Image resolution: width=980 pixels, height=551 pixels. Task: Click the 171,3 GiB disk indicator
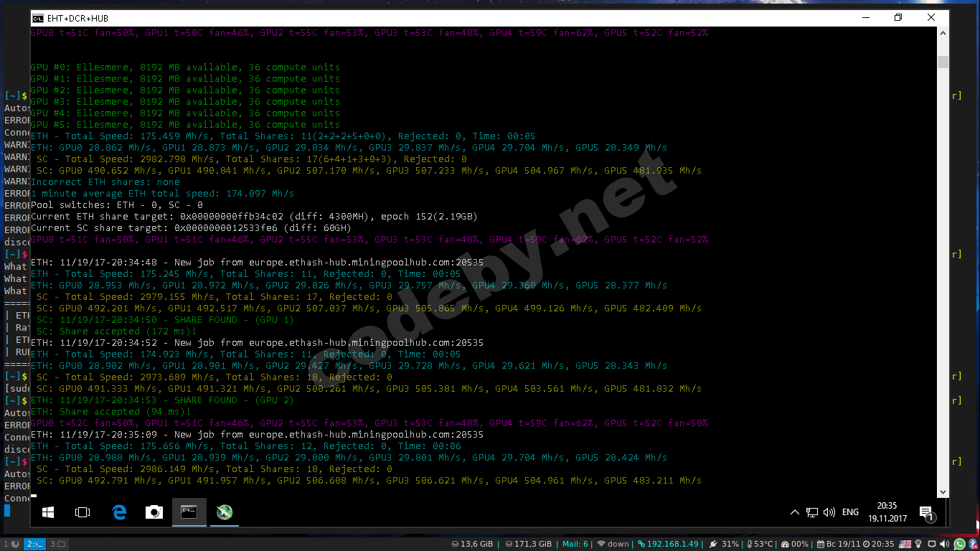[528, 545]
